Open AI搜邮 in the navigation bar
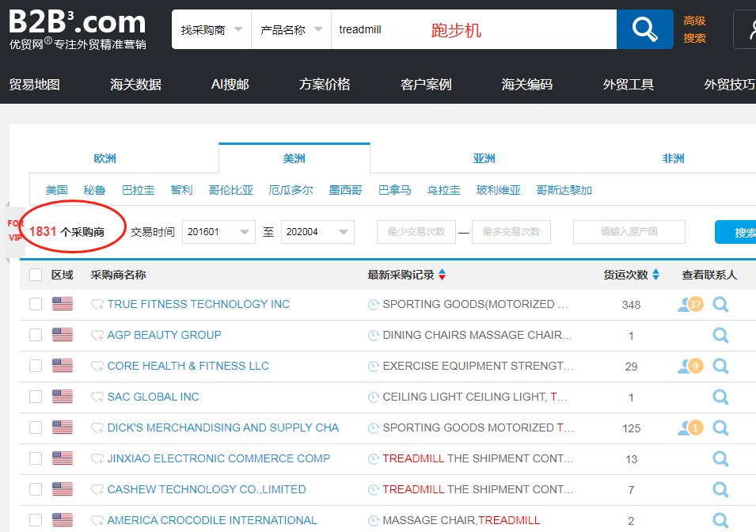 pos(230,85)
